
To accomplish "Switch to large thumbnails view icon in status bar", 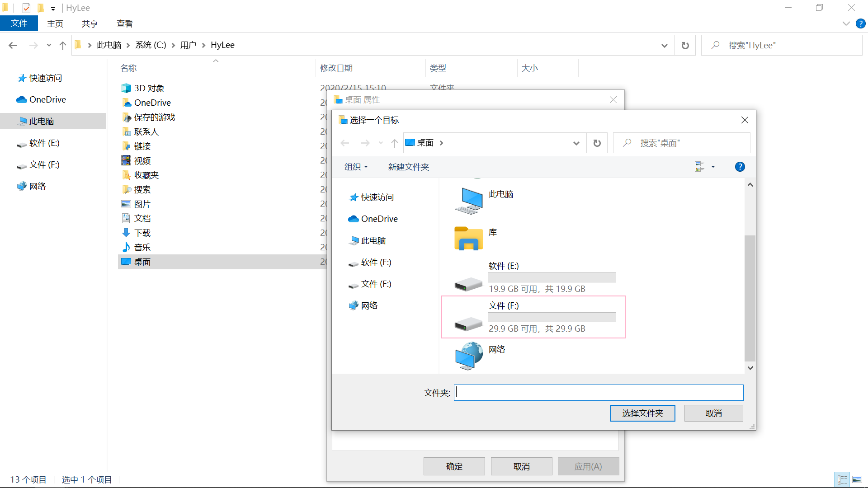I will (857, 479).
